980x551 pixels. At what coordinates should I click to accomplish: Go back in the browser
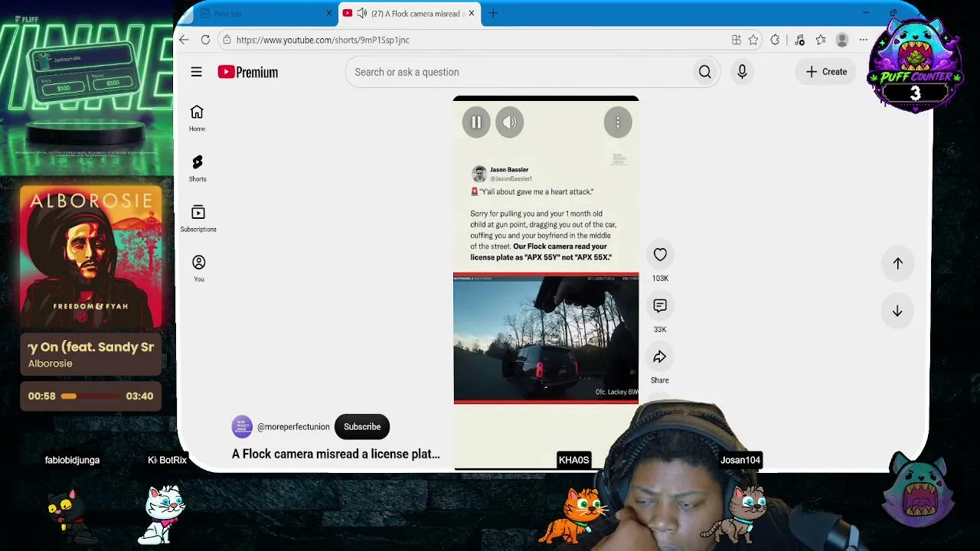tap(184, 40)
